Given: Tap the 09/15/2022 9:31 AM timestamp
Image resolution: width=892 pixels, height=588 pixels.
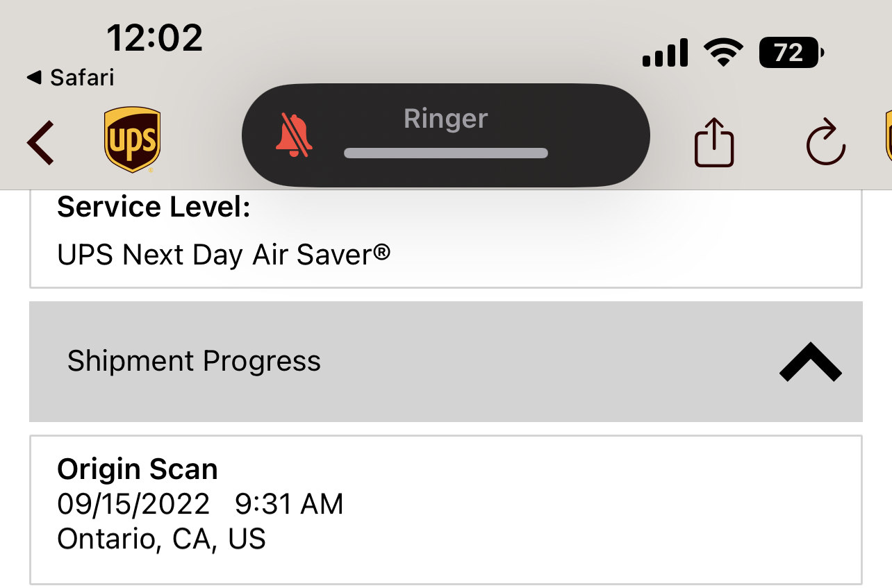Looking at the screenshot, I should point(200,504).
